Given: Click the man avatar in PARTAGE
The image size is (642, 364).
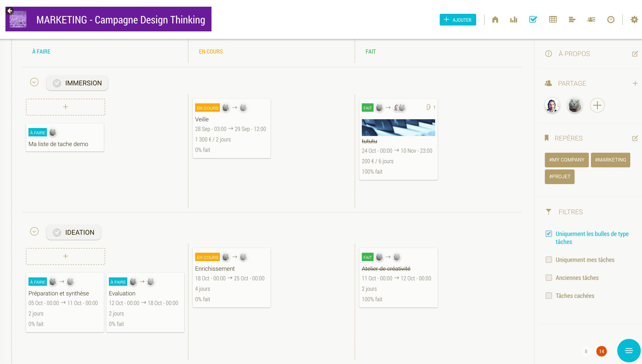Looking at the screenshot, I should pyautogui.click(x=552, y=105).
